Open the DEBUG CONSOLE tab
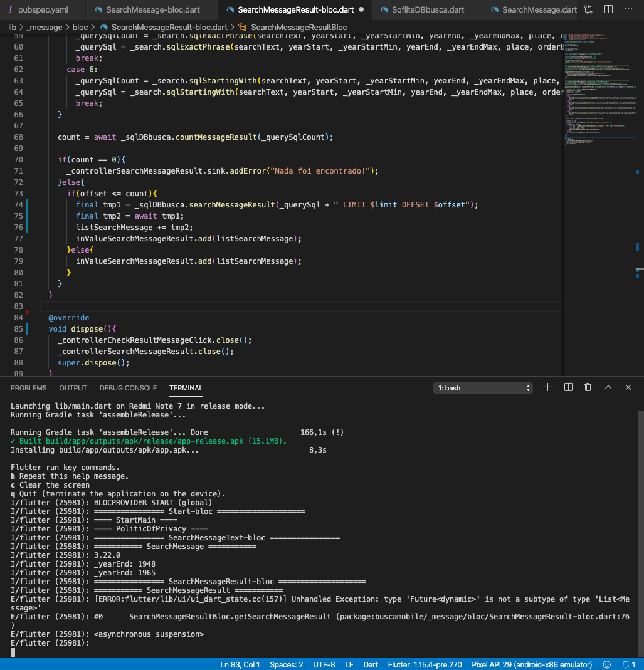 coord(128,388)
